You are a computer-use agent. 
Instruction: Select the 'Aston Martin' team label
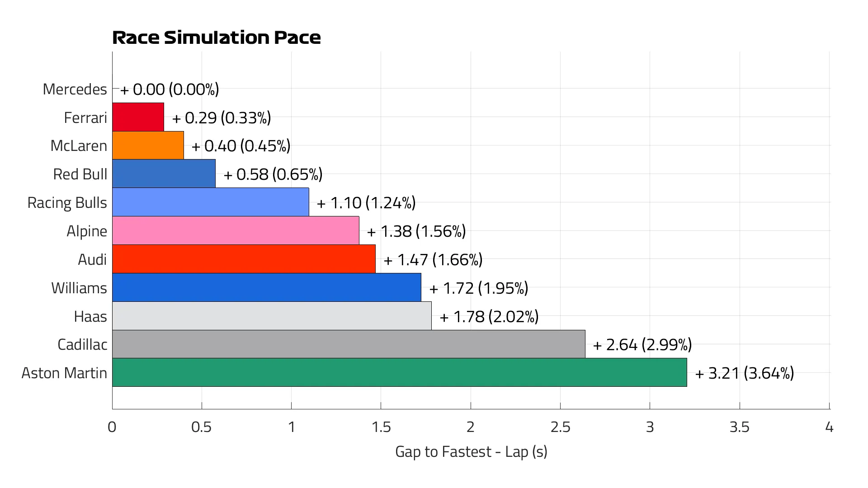point(65,373)
